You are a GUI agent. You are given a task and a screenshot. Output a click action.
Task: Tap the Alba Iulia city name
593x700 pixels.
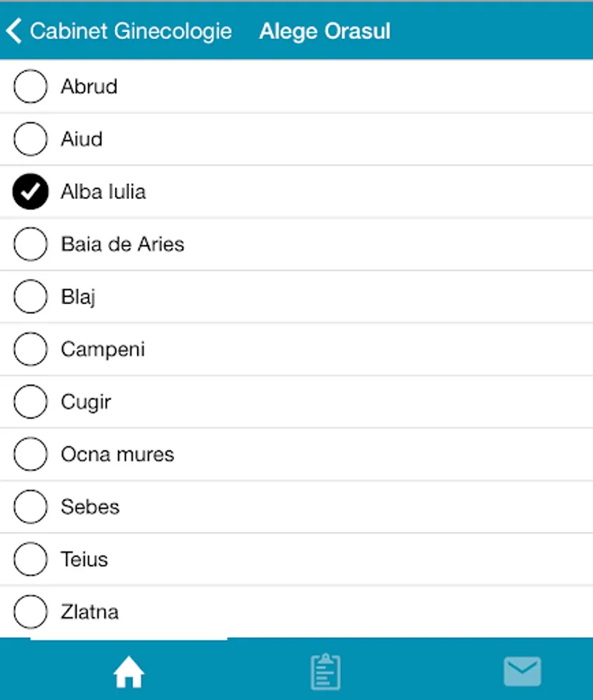coord(103,192)
